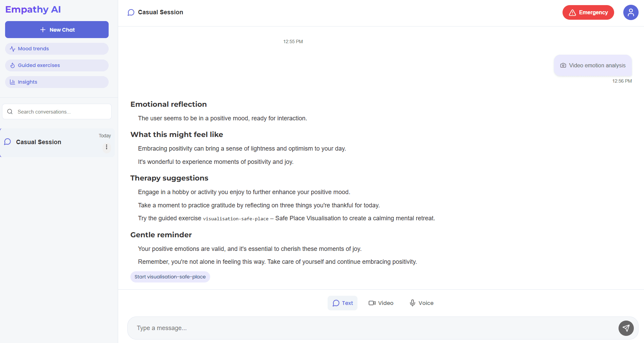Click the search magnifier icon in sidebar

point(10,112)
